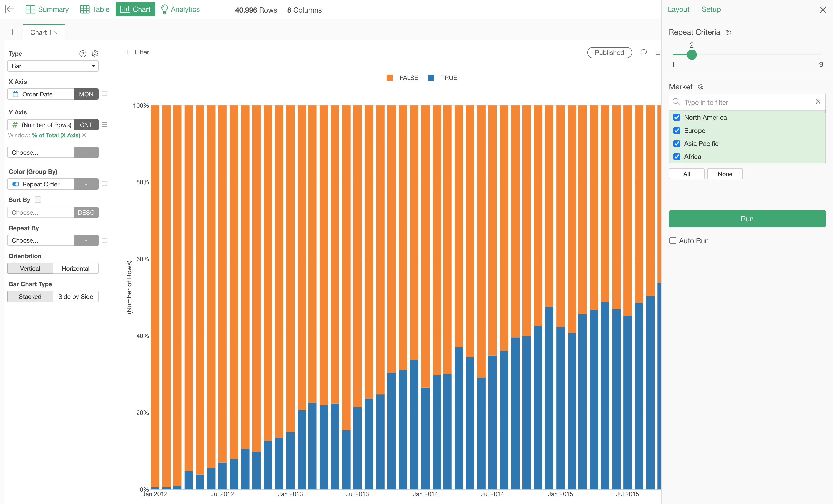Download the chart via export icon
This screenshot has height=504, width=833.
(x=658, y=52)
